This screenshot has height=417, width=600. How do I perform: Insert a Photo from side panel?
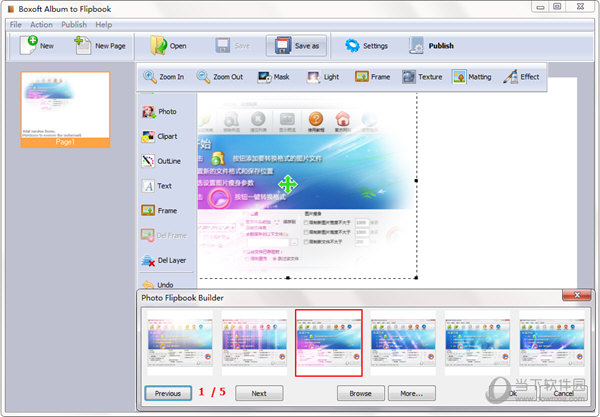[159, 112]
